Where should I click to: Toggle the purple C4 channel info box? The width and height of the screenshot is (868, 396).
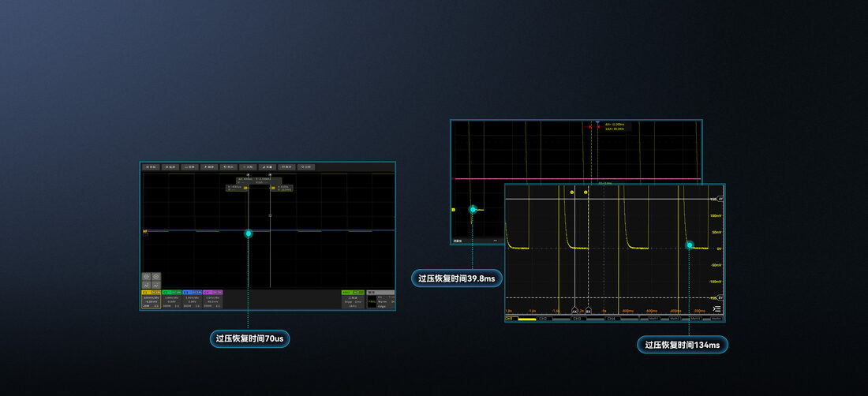click(212, 299)
